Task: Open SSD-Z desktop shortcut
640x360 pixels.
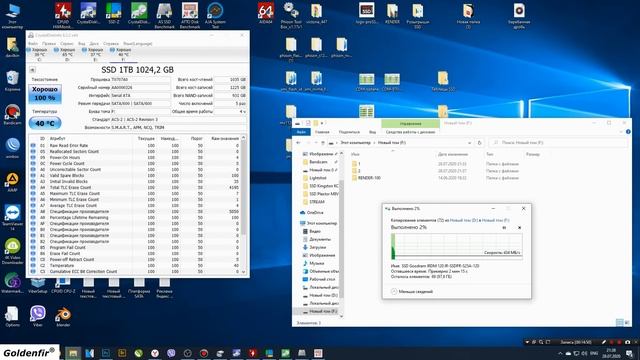Action: 113,13
